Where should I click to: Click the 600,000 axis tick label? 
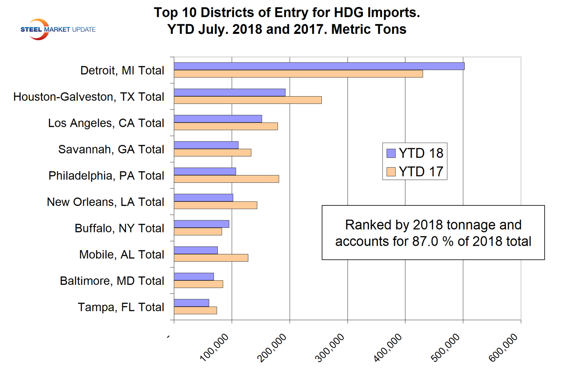504,348
